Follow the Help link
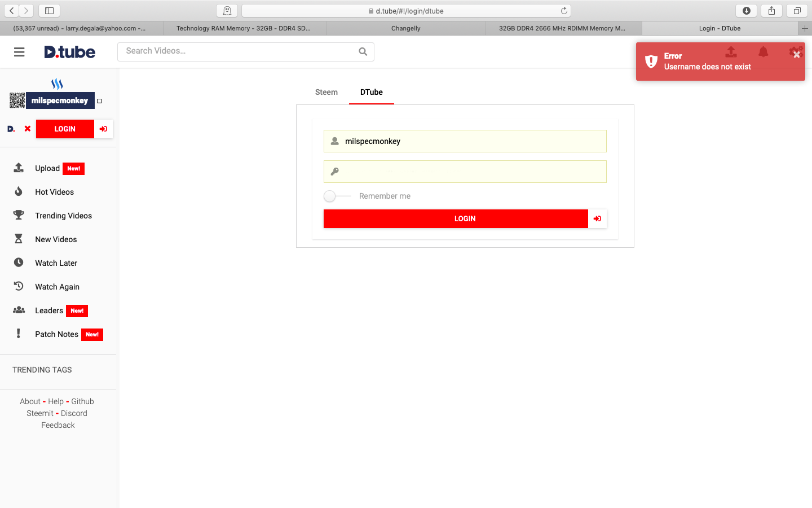The height and width of the screenshot is (508, 812). [x=56, y=401]
